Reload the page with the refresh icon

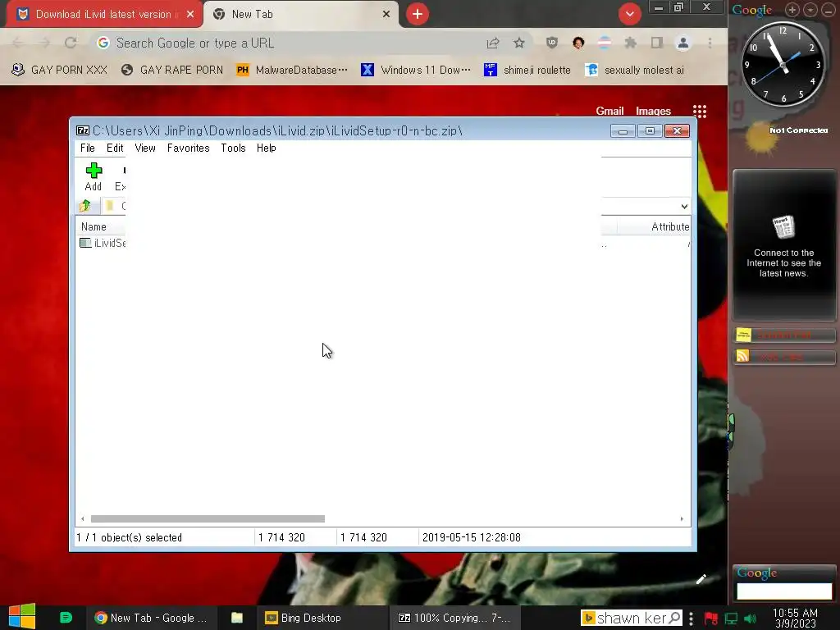click(x=71, y=43)
